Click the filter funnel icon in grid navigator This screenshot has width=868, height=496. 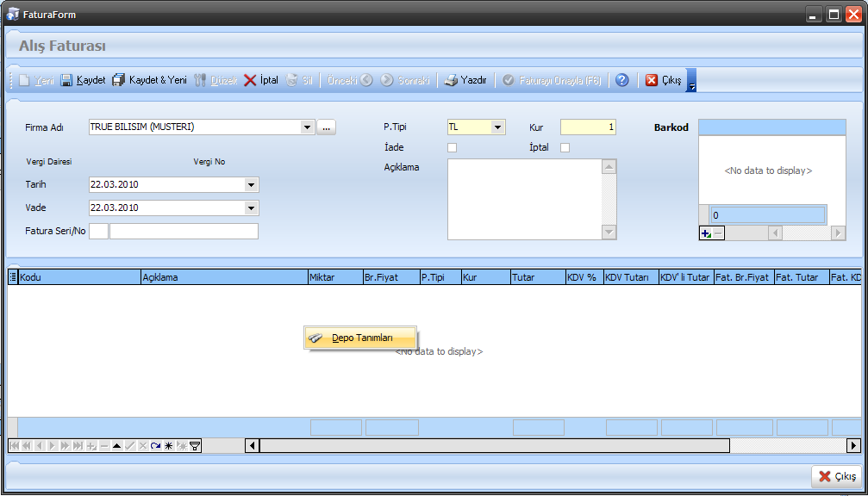click(x=195, y=445)
